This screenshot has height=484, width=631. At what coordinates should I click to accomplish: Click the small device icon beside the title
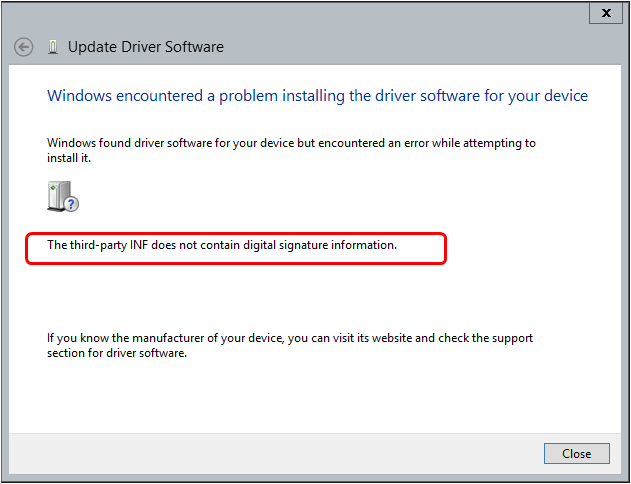[53, 47]
